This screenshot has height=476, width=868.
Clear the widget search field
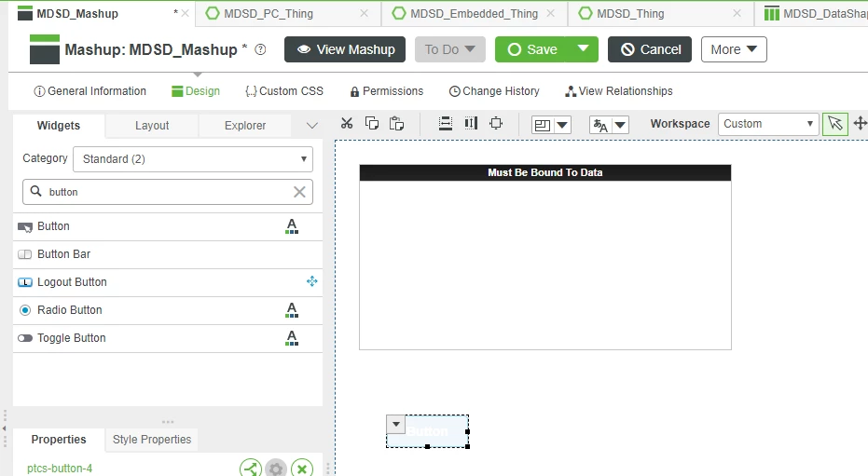(299, 192)
